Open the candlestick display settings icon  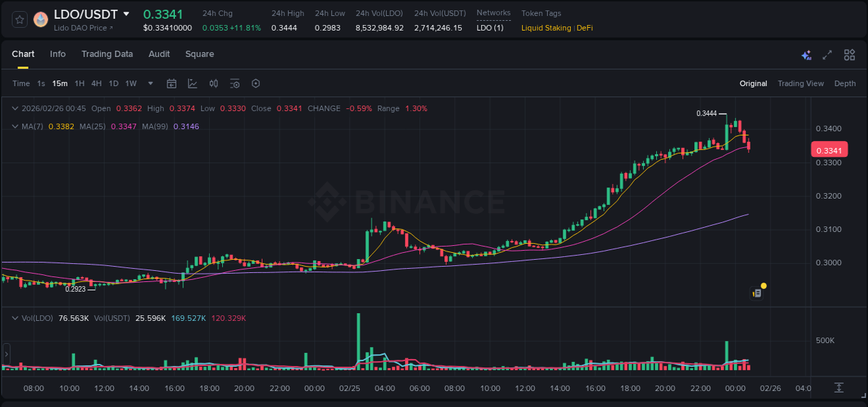click(213, 83)
